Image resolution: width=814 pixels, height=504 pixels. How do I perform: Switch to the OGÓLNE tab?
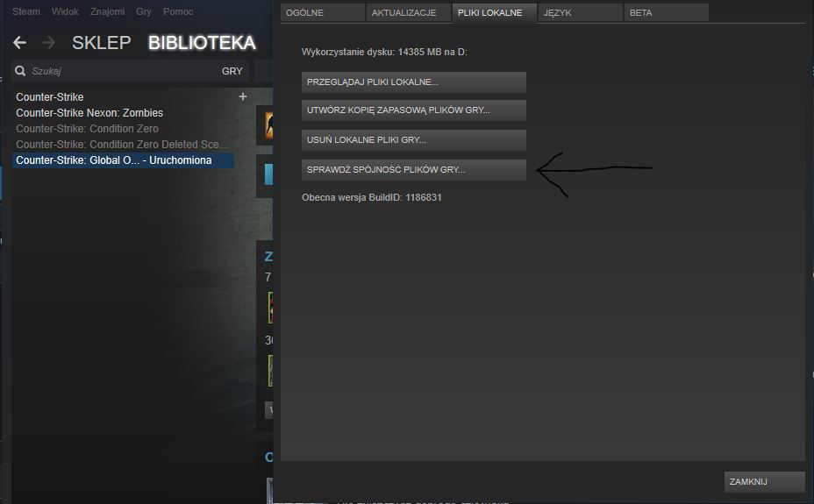tap(323, 12)
